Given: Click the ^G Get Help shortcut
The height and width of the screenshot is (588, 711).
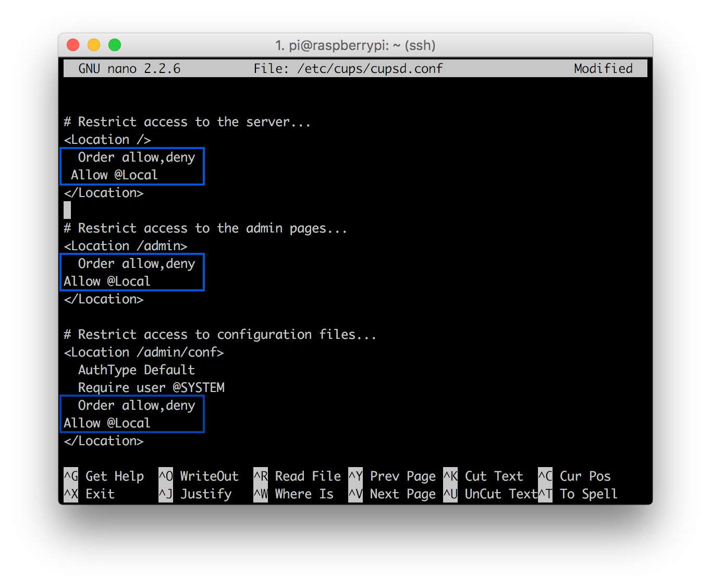Looking at the screenshot, I should tap(104, 475).
